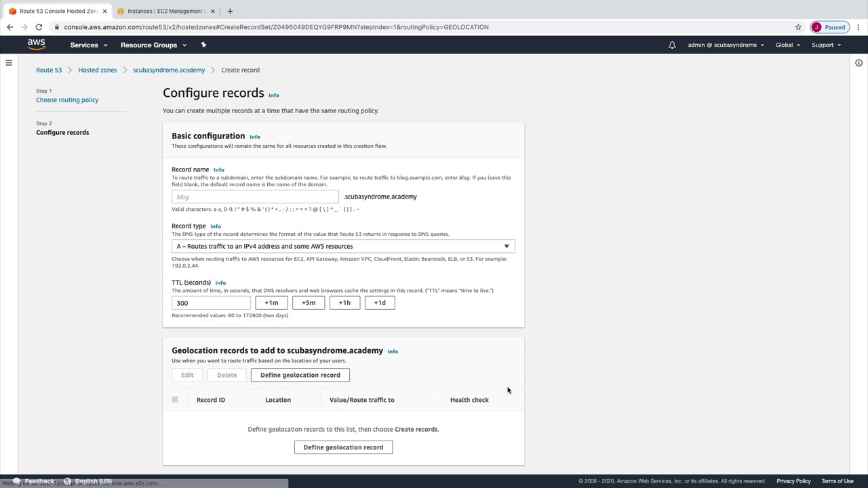Viewport: 868px width, 488px height.
Task: Sort by Location column header
Action: pyautogui.click(x=278, y=400)
